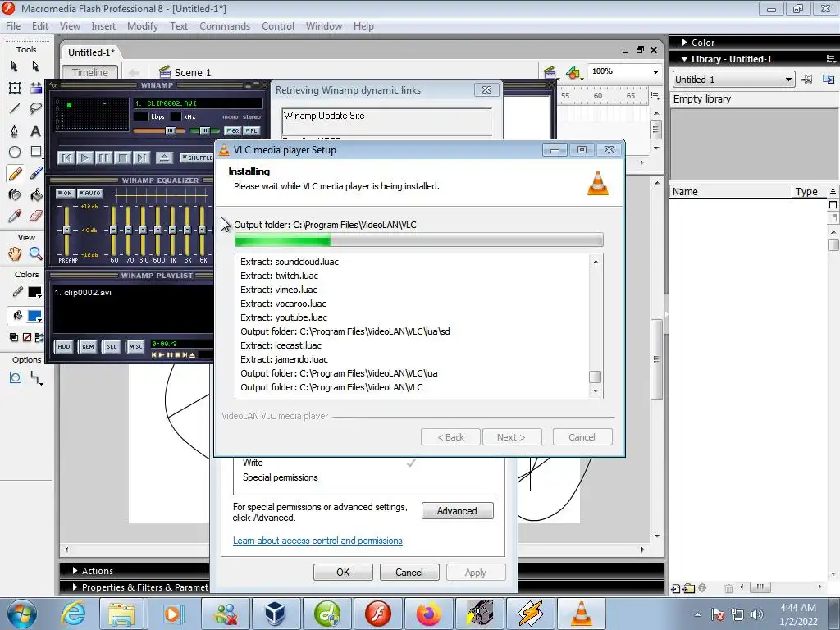
Task: Open the Window menu
Action: (323, 26)
